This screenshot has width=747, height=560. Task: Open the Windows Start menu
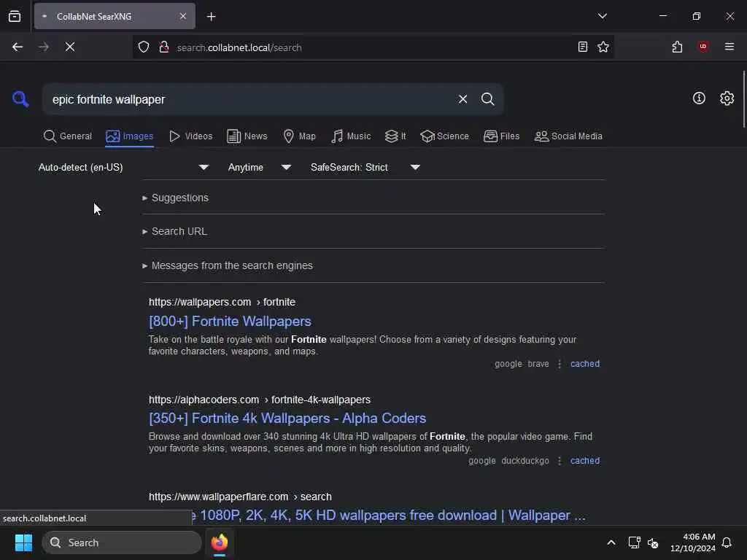pyautogui.click(x=23, y=542)
